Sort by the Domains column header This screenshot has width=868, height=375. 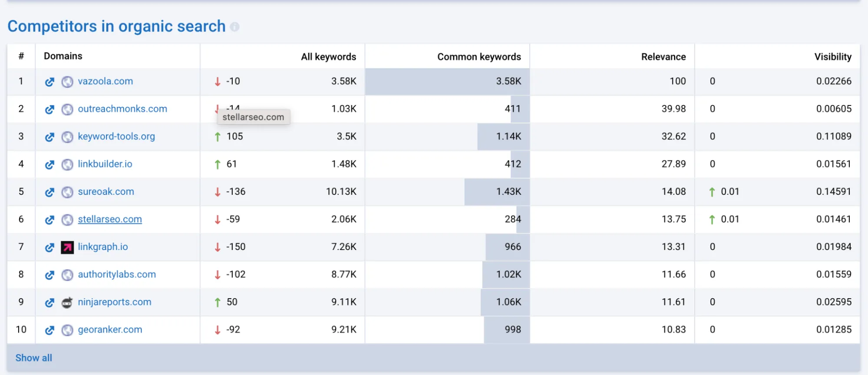click(63, 56)
